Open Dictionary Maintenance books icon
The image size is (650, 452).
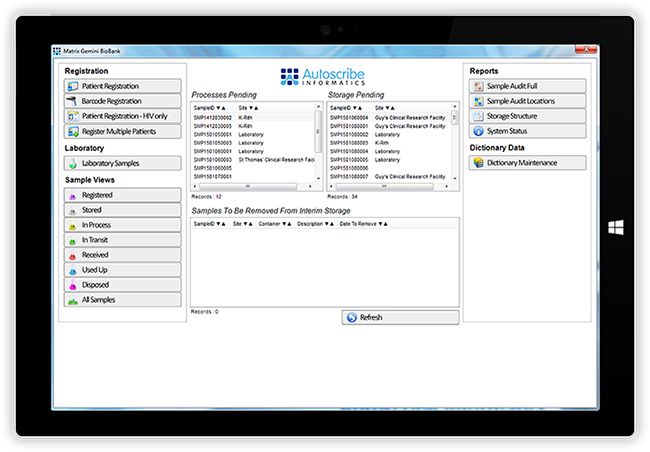pos(478,163)
